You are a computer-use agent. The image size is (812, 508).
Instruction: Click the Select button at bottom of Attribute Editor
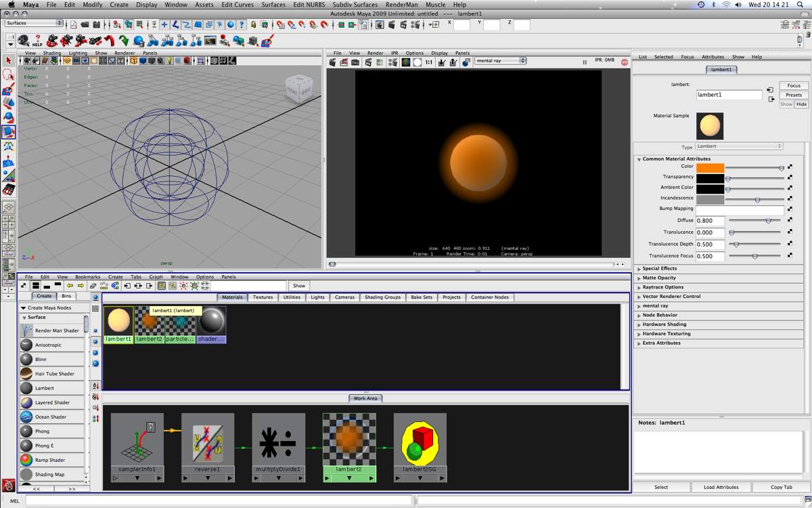pyautogui.click(x=661, y=487)
